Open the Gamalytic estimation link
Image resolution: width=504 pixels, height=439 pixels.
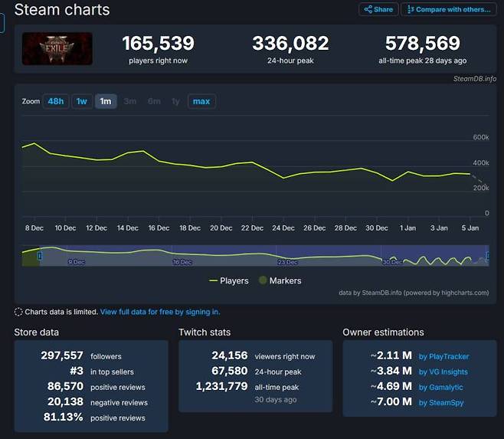coord(440,387)
